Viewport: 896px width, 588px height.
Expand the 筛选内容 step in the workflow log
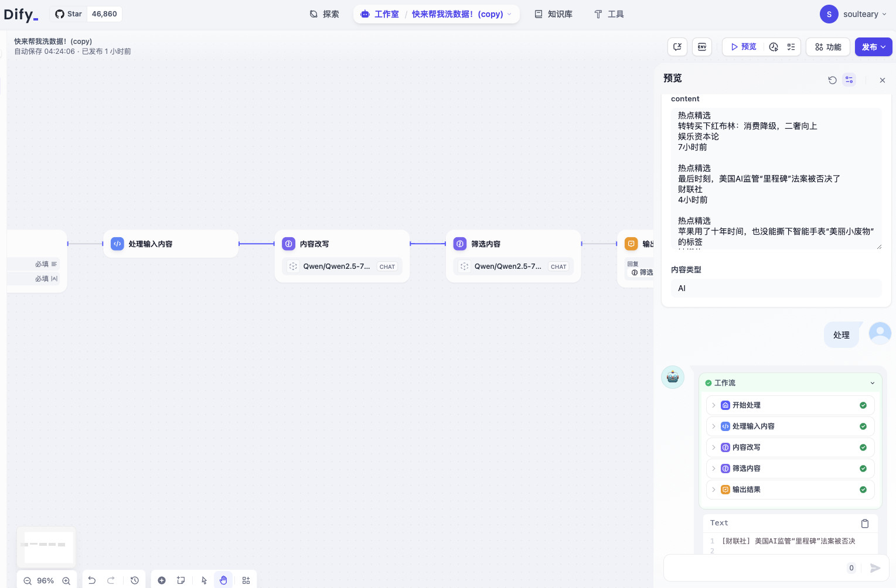790,469
